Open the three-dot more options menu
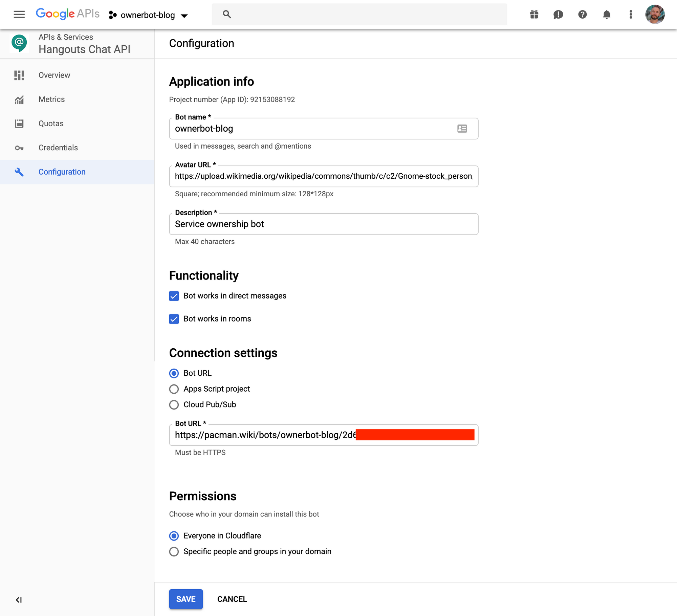This screenshot has height=616, width=677. point(631,14)
